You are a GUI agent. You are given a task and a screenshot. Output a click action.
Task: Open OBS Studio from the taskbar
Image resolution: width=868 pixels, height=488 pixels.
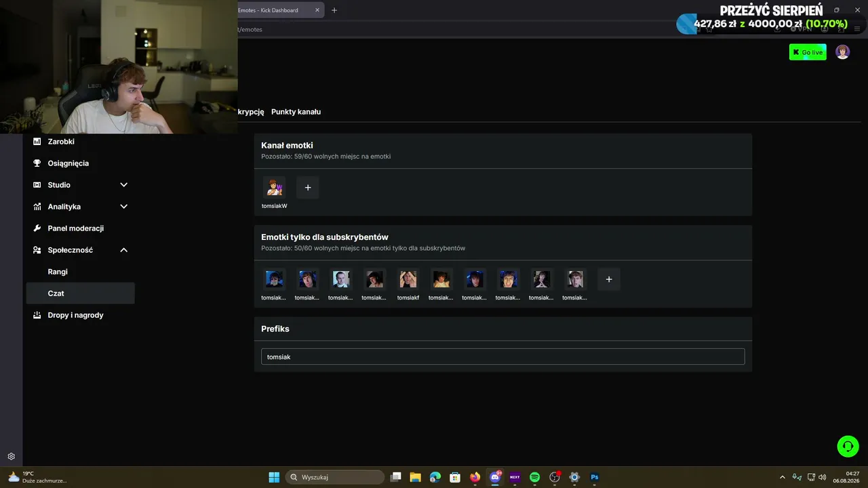(555, 477)
